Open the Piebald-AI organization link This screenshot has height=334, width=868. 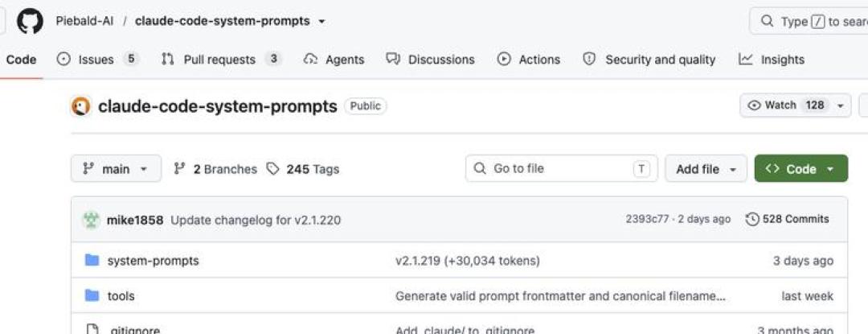tap(84, 21)
